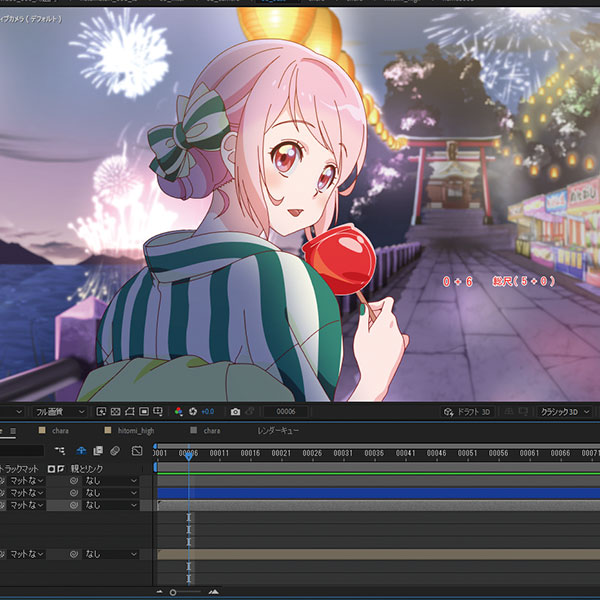Reset the viewer exposure
This screenshot has width=600, height=600.
pos(193,411)
